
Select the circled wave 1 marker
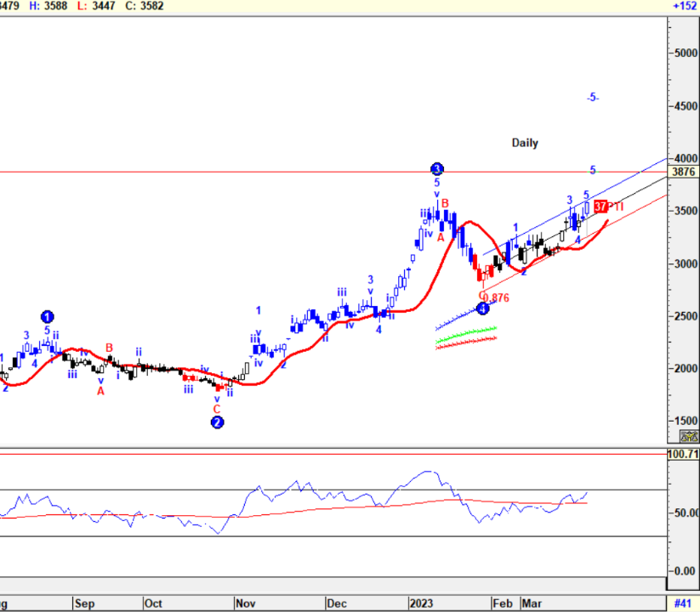point(48,317)
